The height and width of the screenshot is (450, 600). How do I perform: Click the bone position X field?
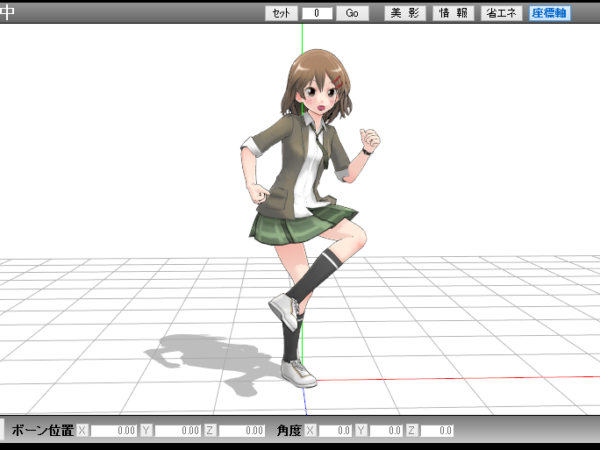coord(114,430)
